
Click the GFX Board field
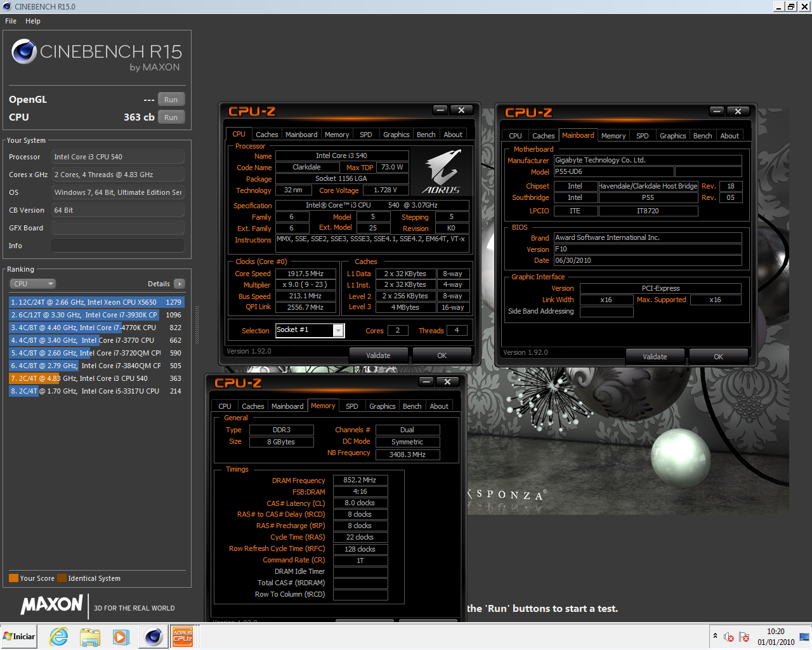118,228
